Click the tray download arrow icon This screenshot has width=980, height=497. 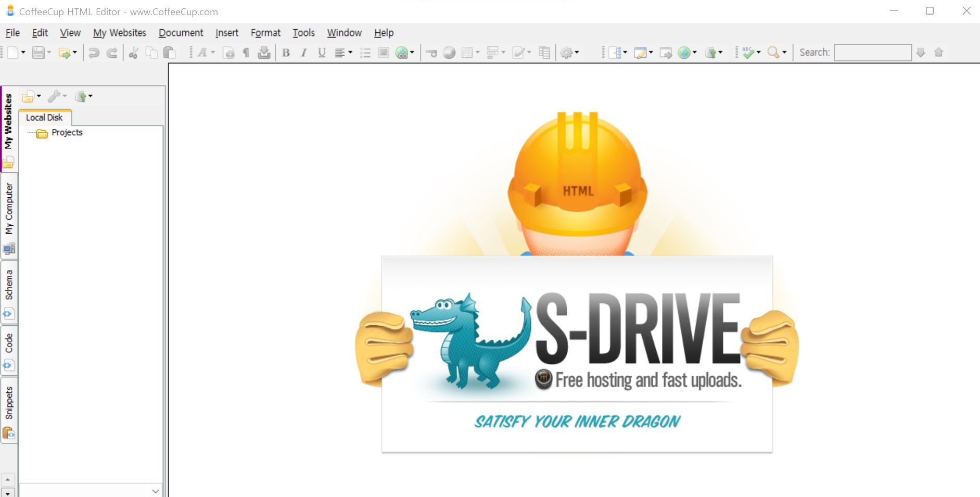(x=264, y=53)
